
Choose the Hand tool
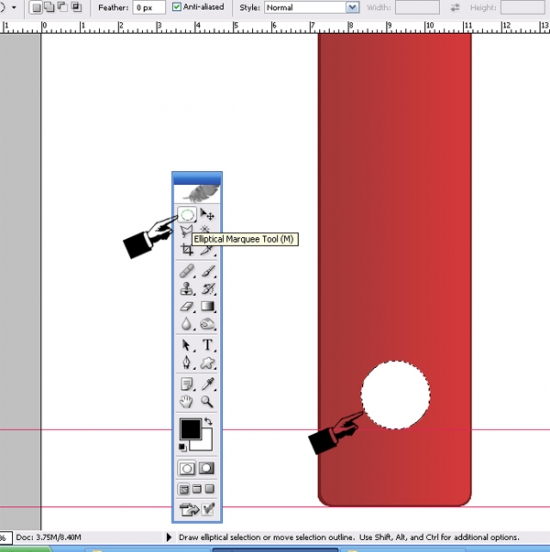point(187,401)
